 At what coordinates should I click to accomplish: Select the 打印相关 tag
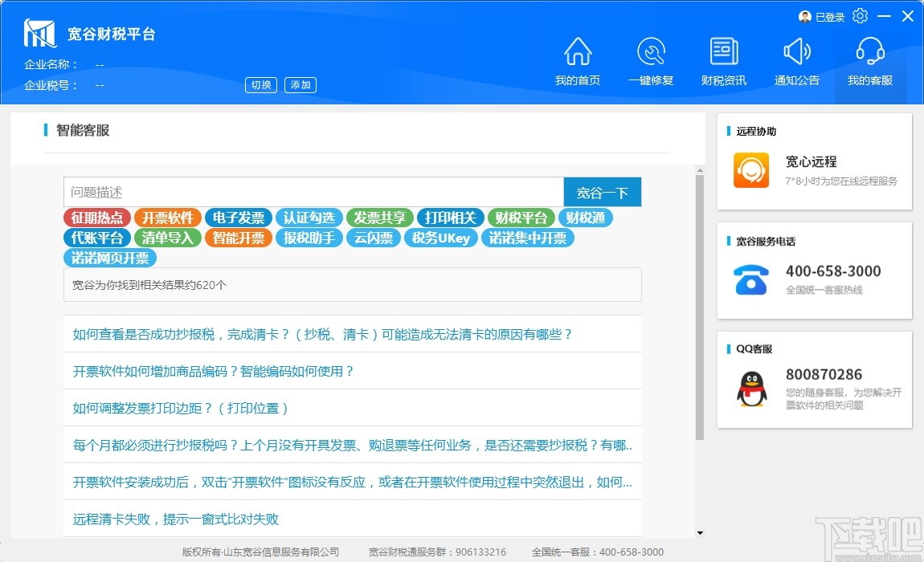tap(451, 218)
